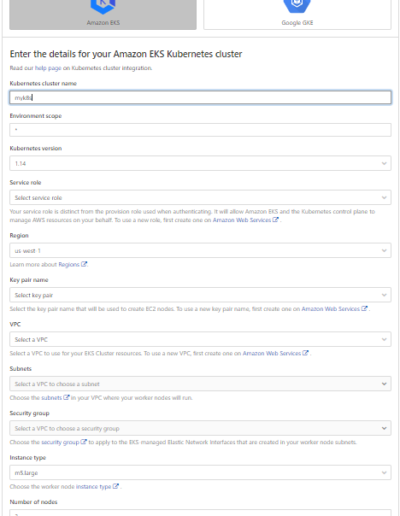The height and width of the screenshot is (516, 400).
Task: Click external link icon after instance type link
Action: (116, 486)
